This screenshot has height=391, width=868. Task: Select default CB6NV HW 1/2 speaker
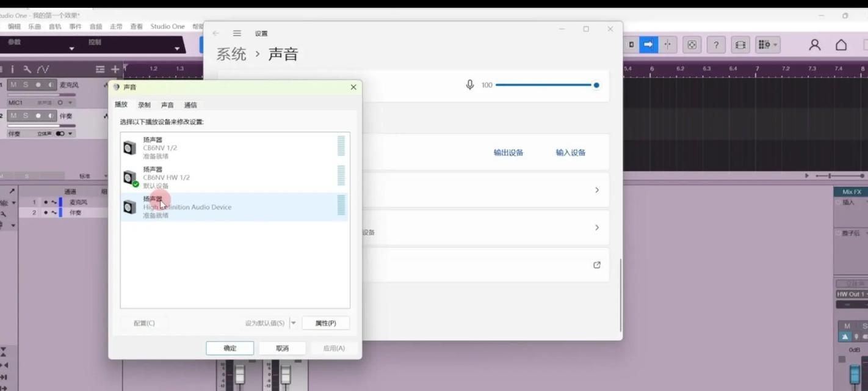[234, 177]
